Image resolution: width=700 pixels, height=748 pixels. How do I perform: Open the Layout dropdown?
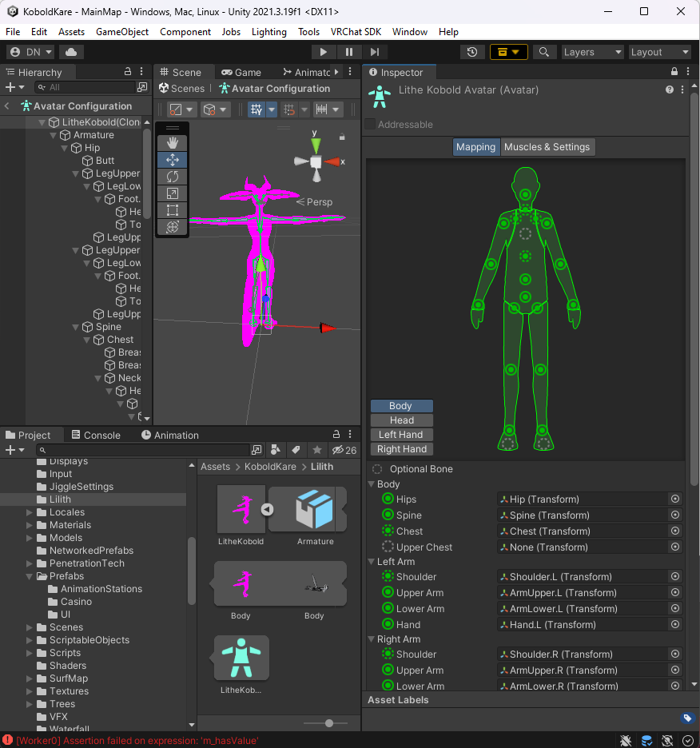[659, 52]
